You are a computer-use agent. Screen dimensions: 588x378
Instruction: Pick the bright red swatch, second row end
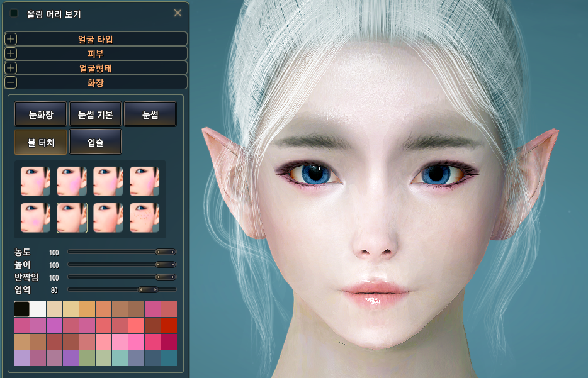[169, 326]
